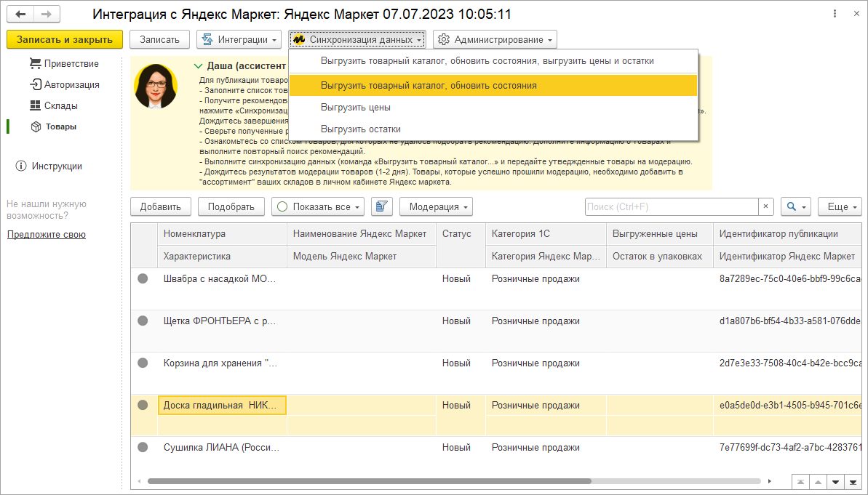868x495 pixels.
Task: Click the Товары box icon in sidebar
Action: pos(36,126)
